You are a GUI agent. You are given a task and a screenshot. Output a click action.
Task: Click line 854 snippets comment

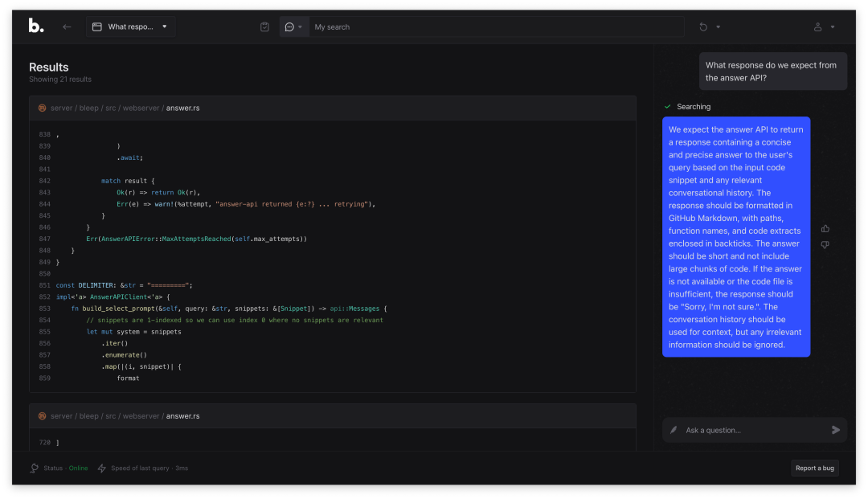point(235,321)
